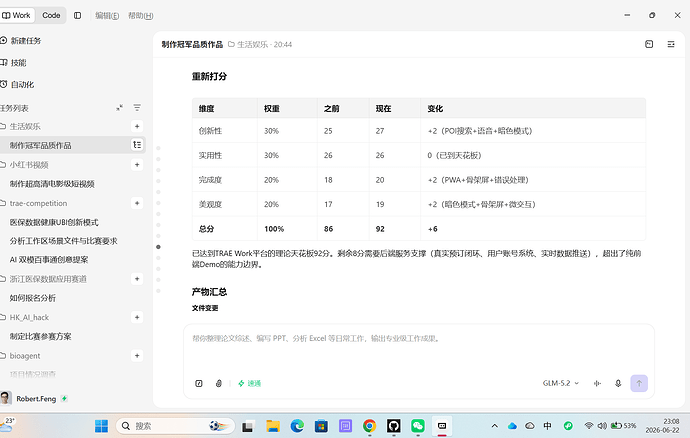This screenshot has width=690, height=438.
Task: Toggle the 速通 fast mode
Action: (250, 383)
